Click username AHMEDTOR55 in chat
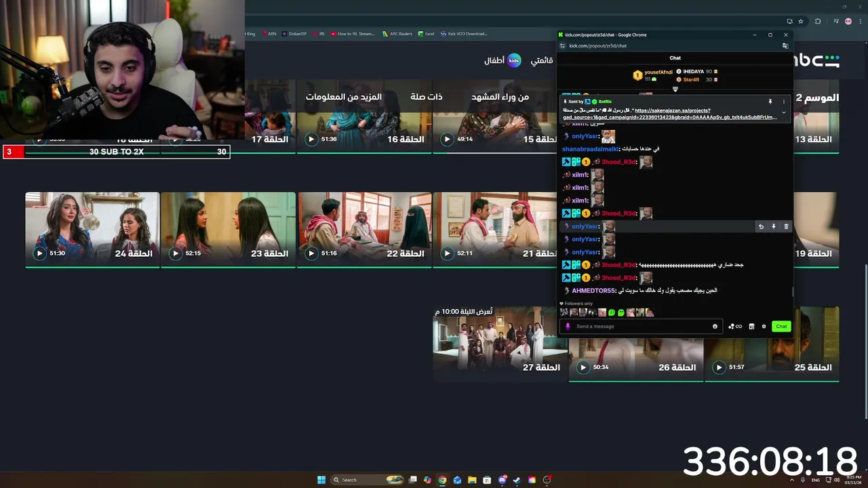Viewport: 868px width, 488px height. pos(593,290)
